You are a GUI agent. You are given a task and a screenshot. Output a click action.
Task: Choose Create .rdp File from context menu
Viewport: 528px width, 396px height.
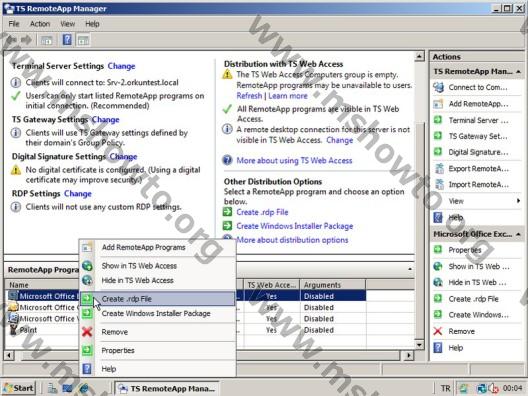pyautogui.click(x=158, y=299)
